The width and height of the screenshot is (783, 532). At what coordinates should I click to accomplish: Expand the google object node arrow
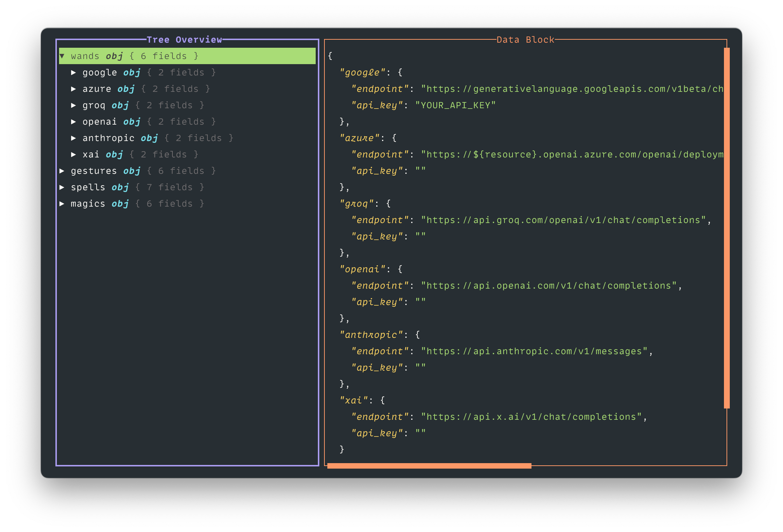tap(74, 73)
